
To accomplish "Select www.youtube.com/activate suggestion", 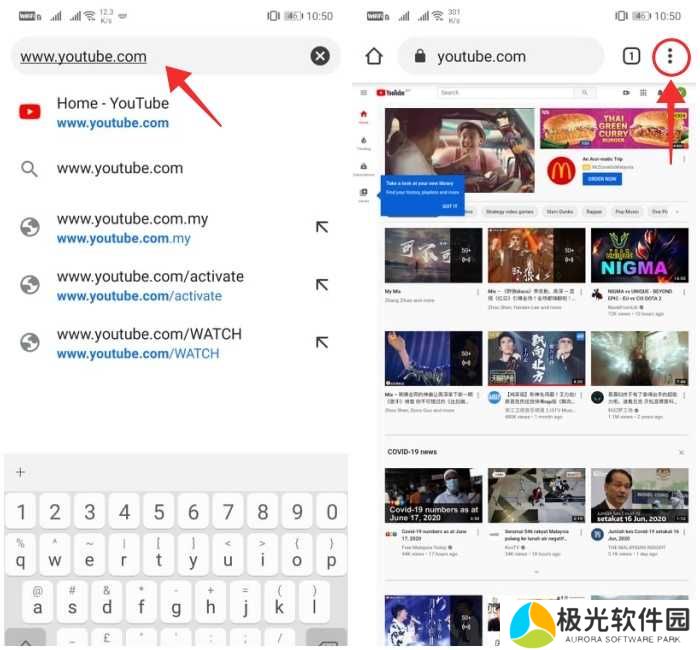I will (150, 285).
